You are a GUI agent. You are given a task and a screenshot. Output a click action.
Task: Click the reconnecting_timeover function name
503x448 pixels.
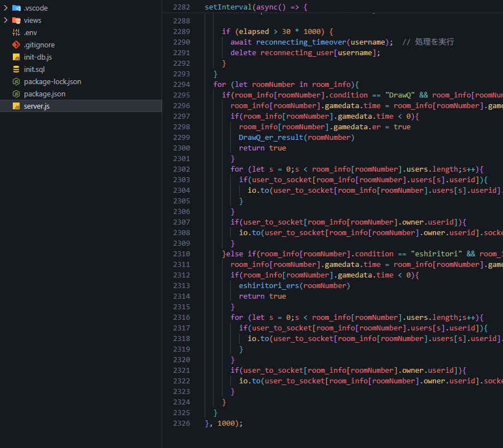point(300,42)
